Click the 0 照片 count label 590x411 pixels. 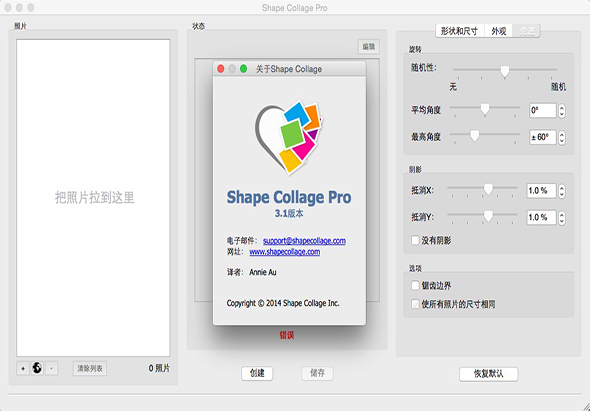pyautogui.click(x=159, y=368)
